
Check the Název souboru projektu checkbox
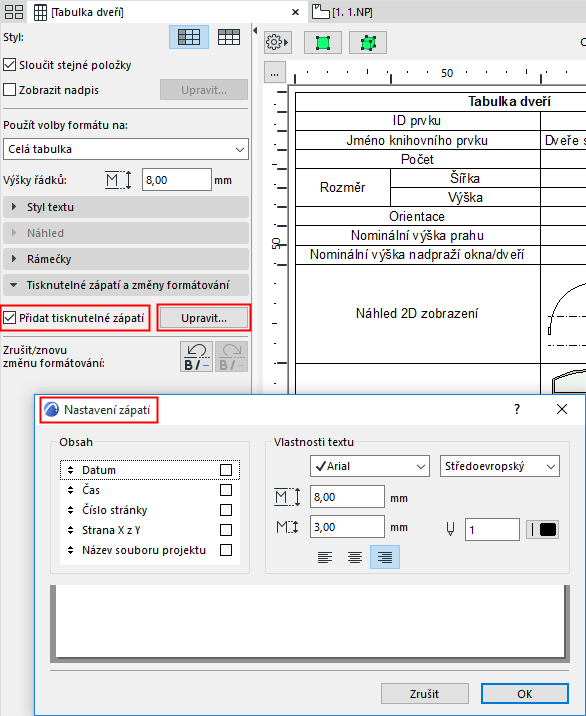pyautogui.click(x=226, y=550)
